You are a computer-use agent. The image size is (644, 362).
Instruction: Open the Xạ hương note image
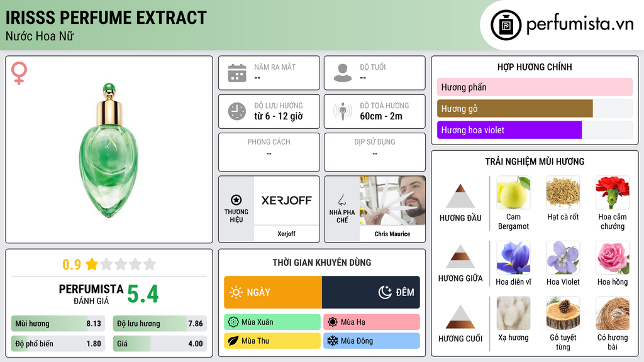(x=513, y=314)
